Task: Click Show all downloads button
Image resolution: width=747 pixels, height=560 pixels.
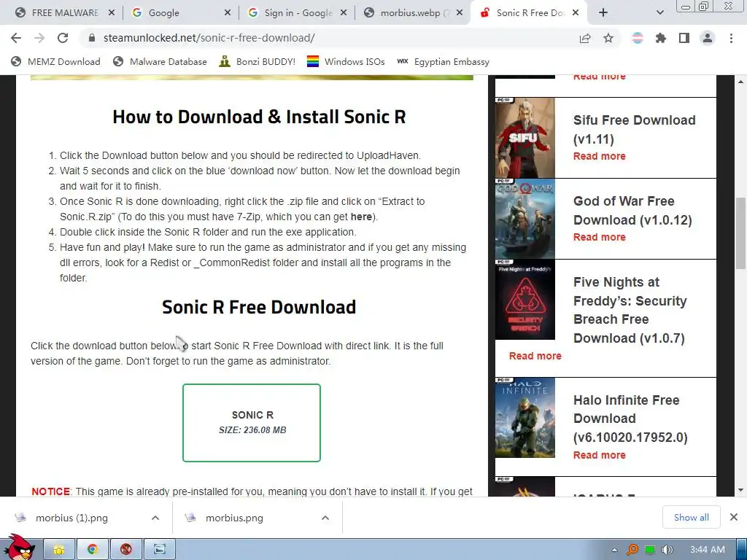Action: click(x=692, y=517)
